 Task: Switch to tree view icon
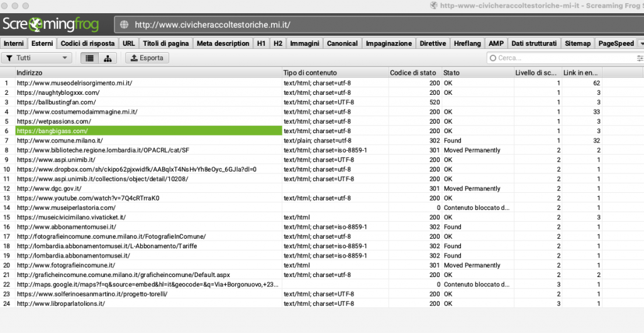pyautogui.click(x=108, y=58)
